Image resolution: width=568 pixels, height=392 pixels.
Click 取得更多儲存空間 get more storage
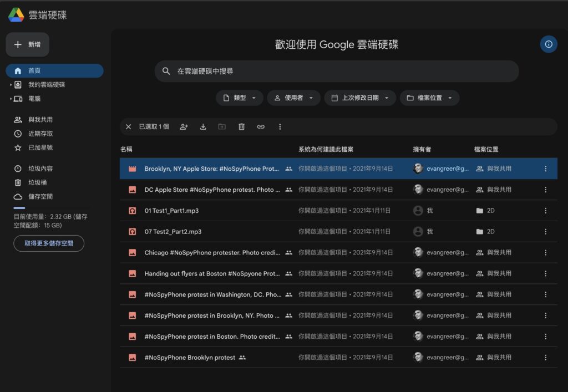point(49,243)
